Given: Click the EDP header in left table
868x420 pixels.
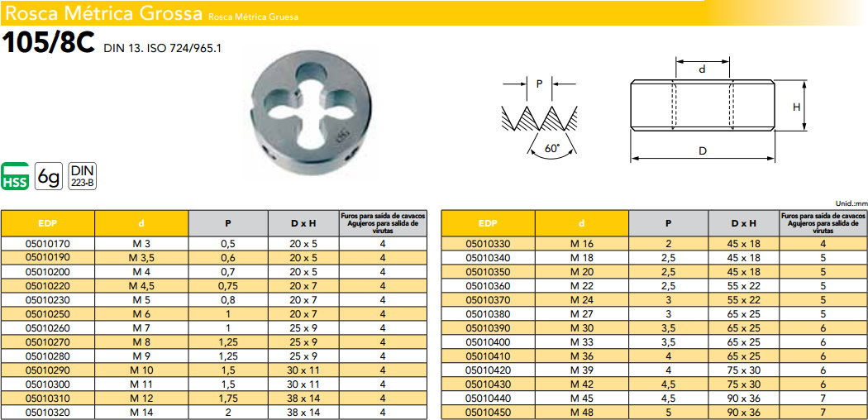Looking at the screenshot, I should pos(48,223).
